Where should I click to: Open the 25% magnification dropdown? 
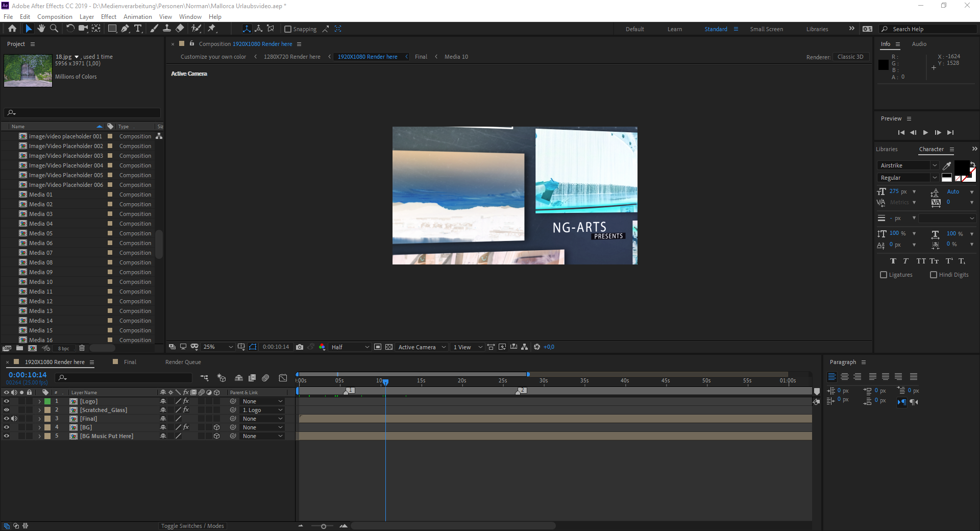tap(218, 347)
